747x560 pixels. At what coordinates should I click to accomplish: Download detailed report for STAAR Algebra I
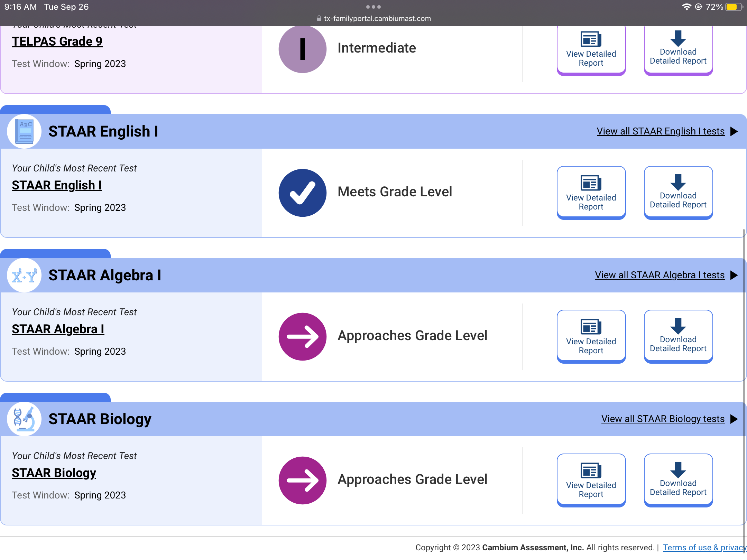coord(678,336)
